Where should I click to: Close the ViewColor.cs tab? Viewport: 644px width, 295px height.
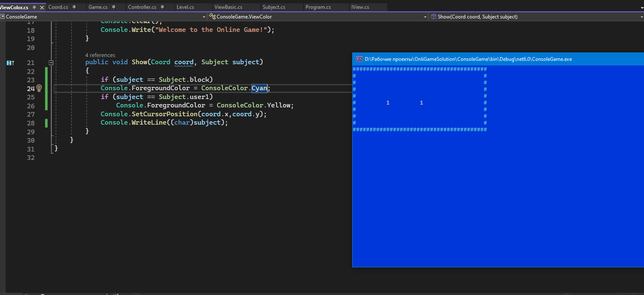click(x=42, y=8)
